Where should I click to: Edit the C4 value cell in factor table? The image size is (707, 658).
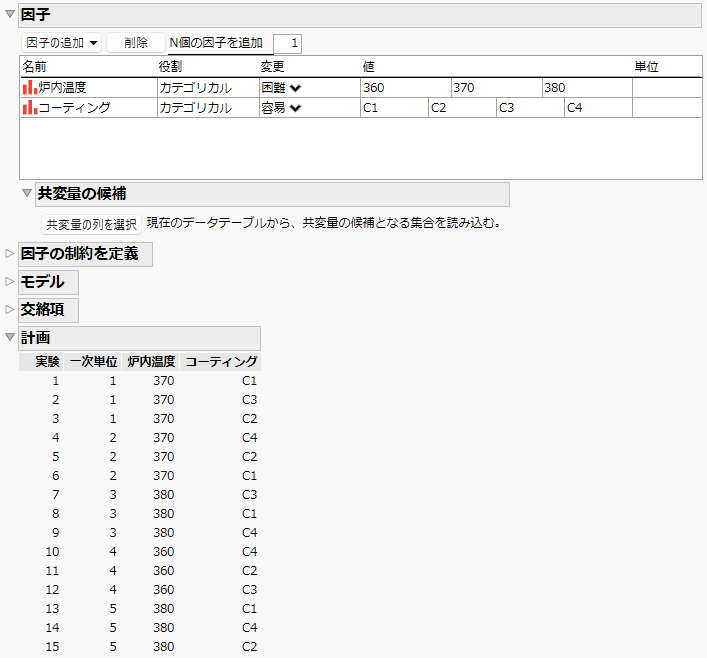(599, 108)
